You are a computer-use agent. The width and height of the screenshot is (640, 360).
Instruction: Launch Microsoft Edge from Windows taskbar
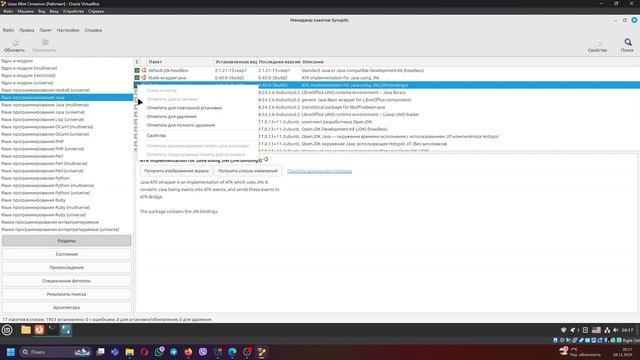click(x=232, y=352)
